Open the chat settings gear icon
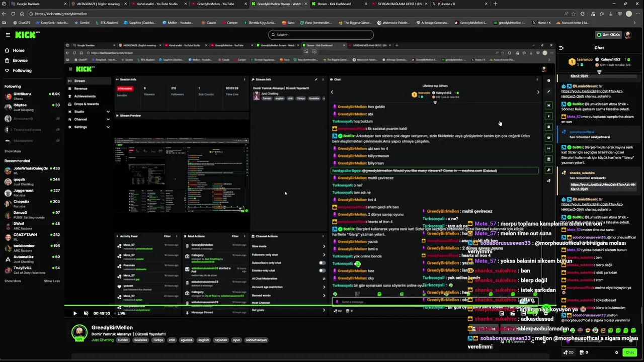Viewport: 644px width, 362px height. pos(617,352)
